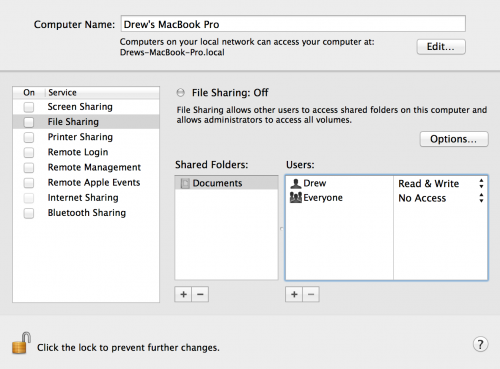Screen dimensions: 500x369
Task: Enable Bluetooth Sharing checkbox
Action: (29, 213)
